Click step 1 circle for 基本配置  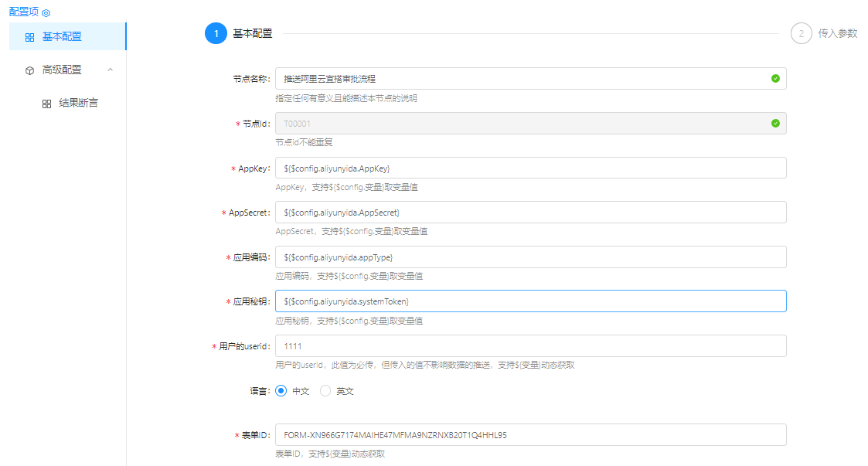[x=216, y=34]
